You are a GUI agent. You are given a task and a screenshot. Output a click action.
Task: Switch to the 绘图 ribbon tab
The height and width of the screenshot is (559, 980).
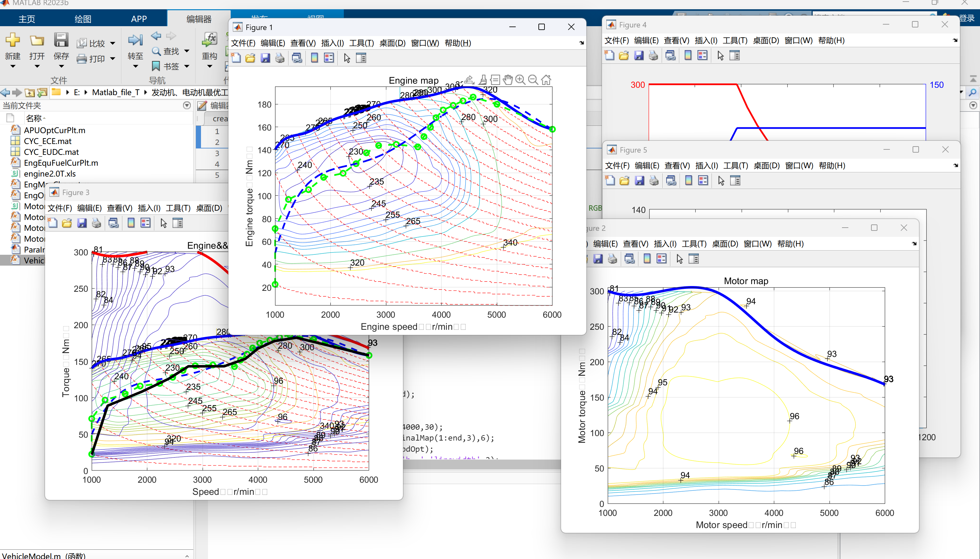pos(82,19)
